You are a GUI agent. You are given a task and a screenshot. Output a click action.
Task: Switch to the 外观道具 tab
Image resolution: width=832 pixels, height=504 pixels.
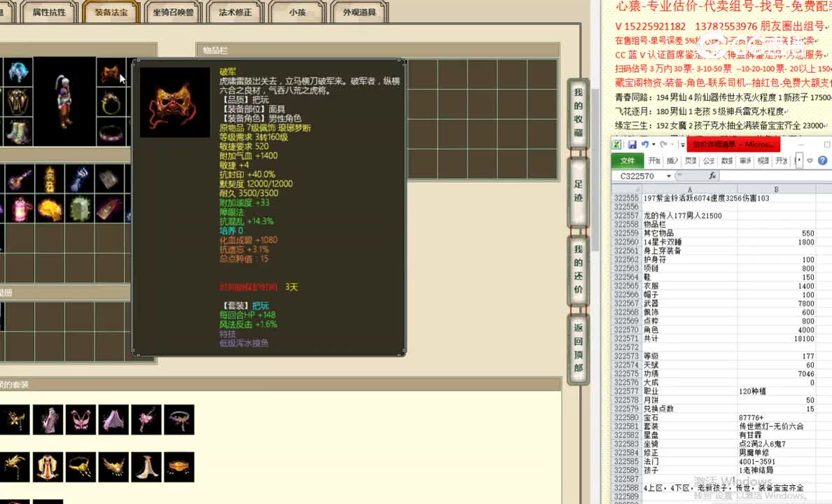click(x=359, y=12)
